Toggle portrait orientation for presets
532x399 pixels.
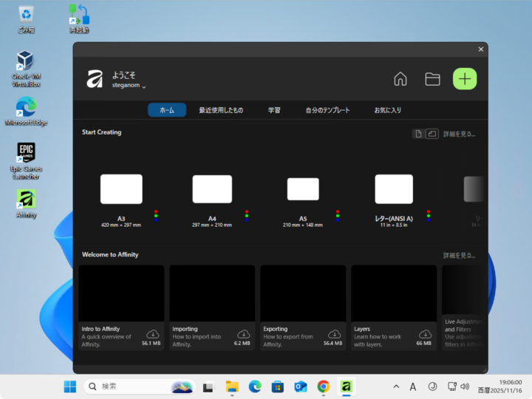[x=418, y=134]
